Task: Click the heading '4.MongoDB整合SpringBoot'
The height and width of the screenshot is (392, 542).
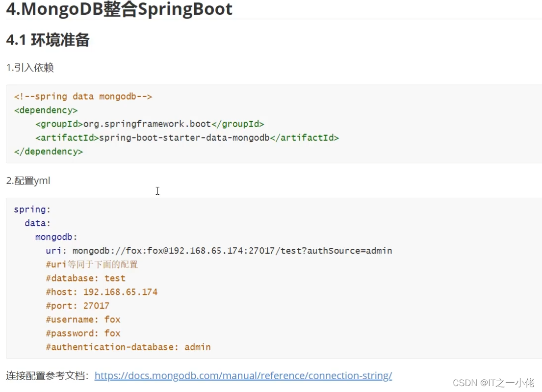Action: [x=119, y=8]
